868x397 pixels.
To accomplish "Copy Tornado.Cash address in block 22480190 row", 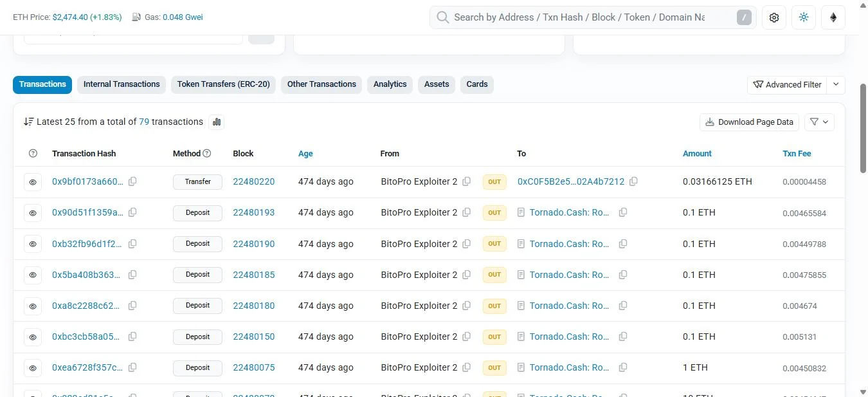I will click(623, 244).
